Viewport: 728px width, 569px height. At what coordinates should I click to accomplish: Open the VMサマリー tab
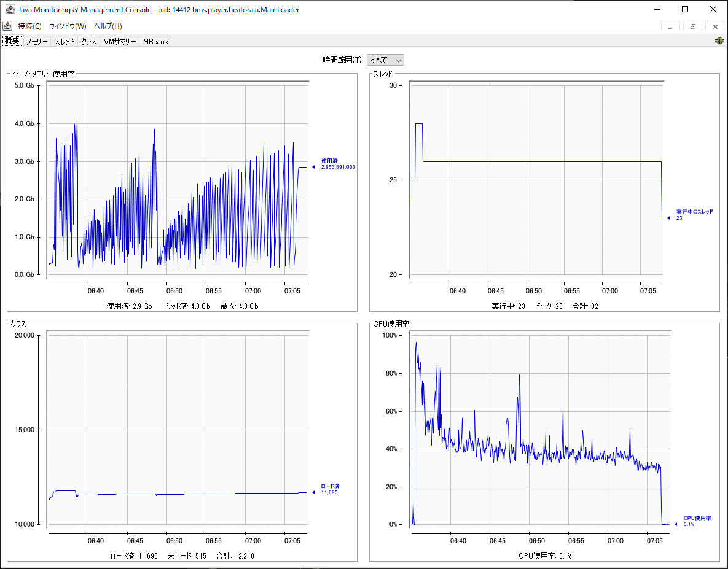[120, 41]
